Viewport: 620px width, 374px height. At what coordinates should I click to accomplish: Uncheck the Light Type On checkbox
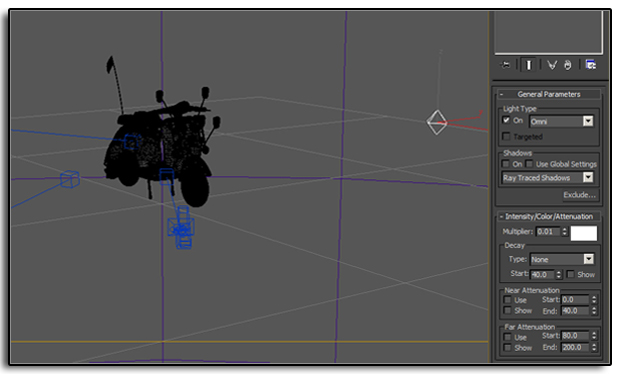click(506, 120)
